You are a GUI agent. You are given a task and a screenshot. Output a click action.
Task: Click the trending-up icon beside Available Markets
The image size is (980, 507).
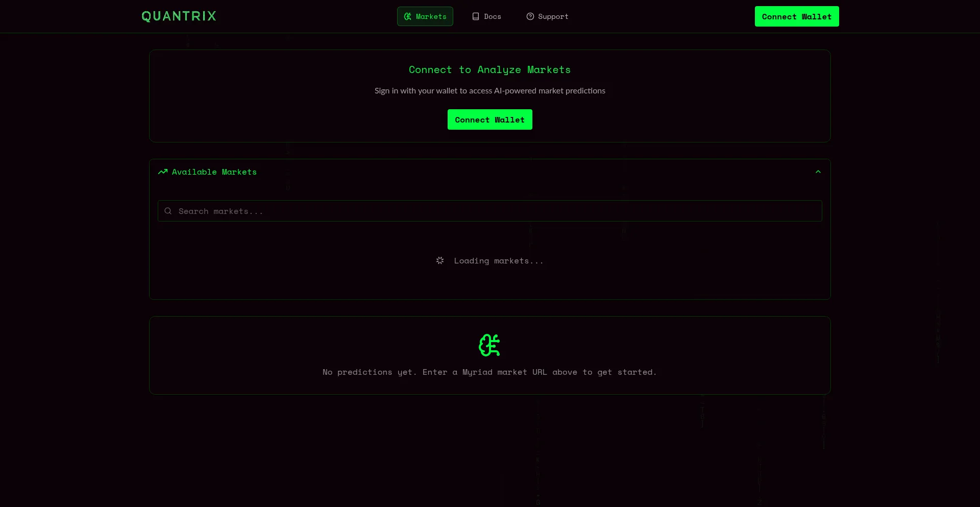[x=163, y=172]
